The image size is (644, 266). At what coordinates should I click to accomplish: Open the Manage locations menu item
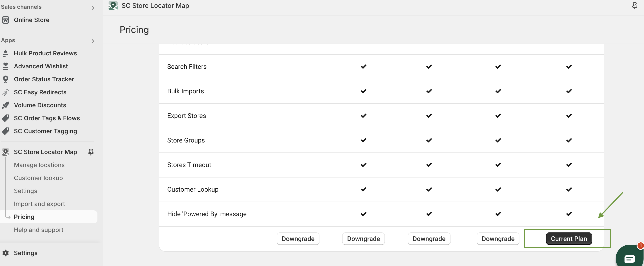(x=39, y=165)
